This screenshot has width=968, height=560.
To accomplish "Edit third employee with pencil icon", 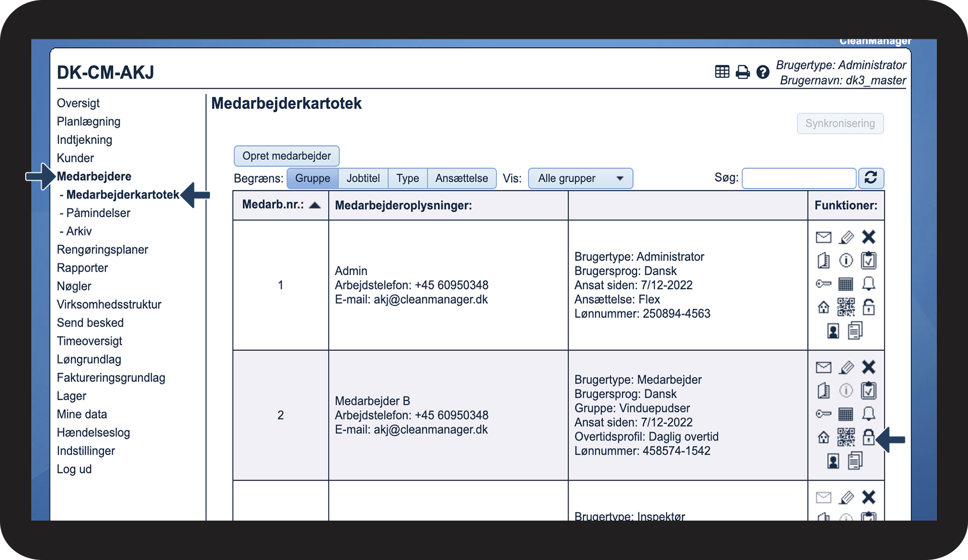I will point(846,497).
